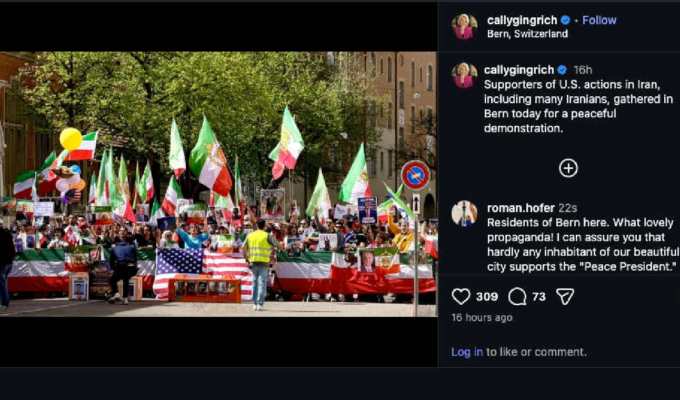Follow callygingrich account
Image resolution: width=680 pixels, height=400 pixels.
pyautogui.click(x=599, y=20)
